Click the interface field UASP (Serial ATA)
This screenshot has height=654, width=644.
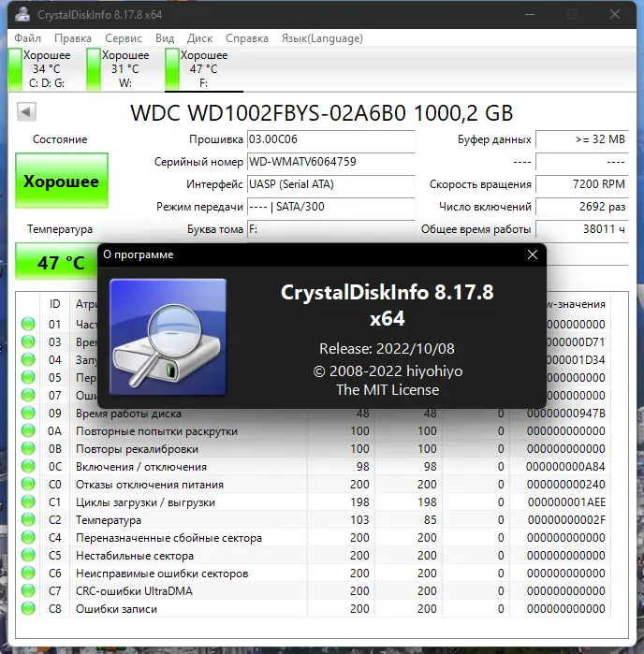330,184
